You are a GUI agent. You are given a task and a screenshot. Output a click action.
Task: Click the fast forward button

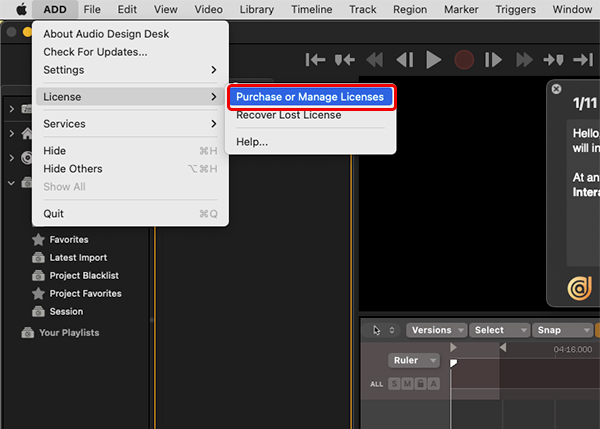524,60
